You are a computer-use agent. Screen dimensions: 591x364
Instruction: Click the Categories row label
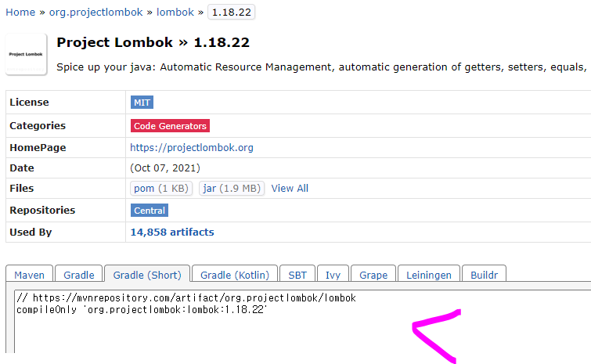(x=38, y=126)
